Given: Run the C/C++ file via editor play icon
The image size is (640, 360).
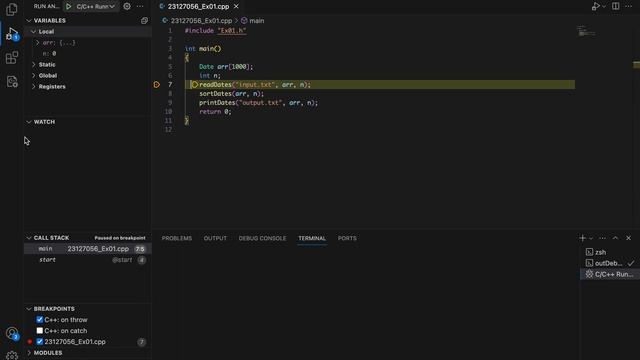Looking at the screenshot, I should (595, 7).
